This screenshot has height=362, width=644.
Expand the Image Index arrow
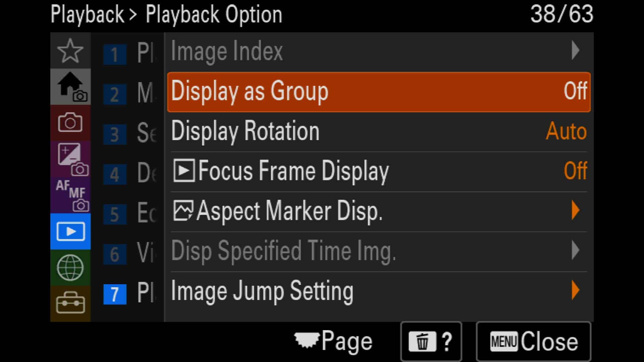tap(576, 51)
